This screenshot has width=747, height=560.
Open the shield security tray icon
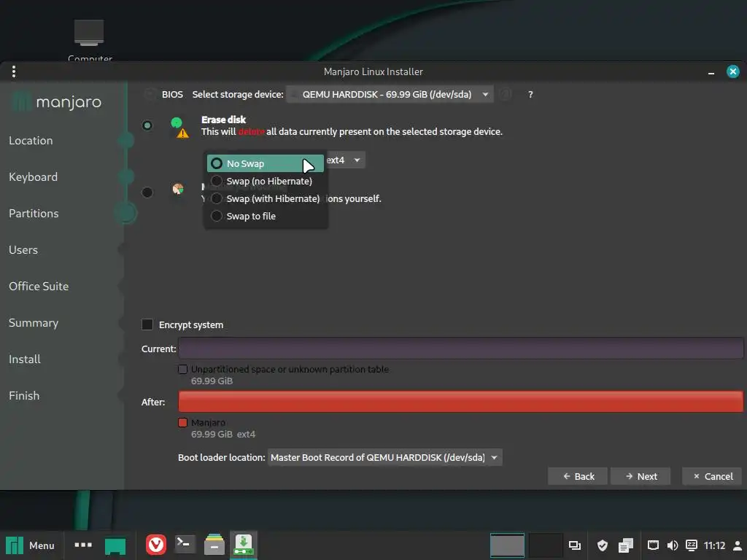click(x=602, y=545)
